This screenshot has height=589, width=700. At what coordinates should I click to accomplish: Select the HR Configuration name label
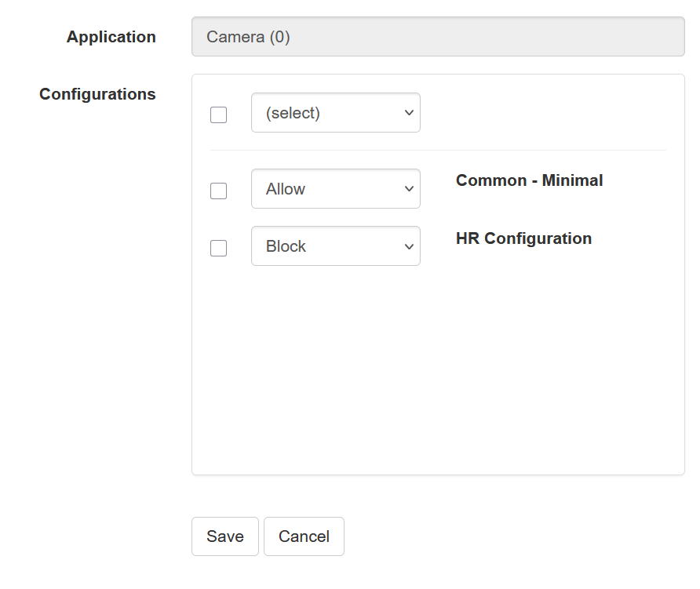coord(523,238)
